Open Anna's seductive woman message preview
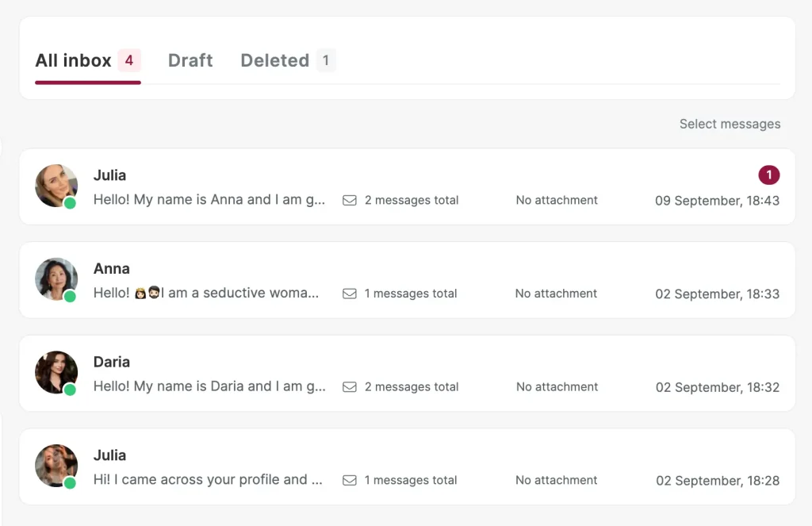 [x=206, y=293]
